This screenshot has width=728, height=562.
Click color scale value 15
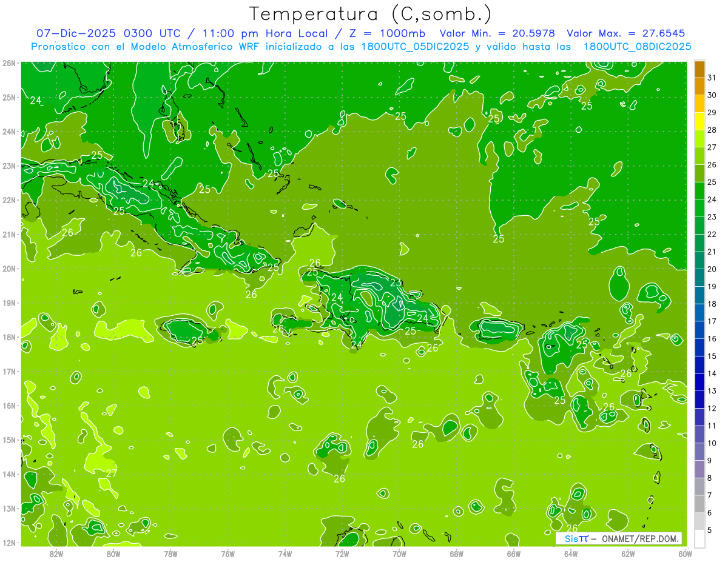(x=712, y=356)
